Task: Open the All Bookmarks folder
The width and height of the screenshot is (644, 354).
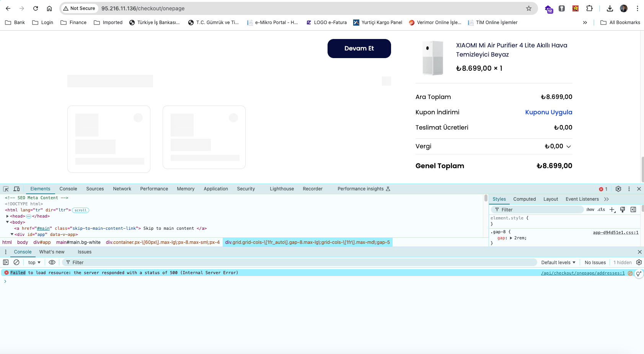Action: (x=620, y=23)
